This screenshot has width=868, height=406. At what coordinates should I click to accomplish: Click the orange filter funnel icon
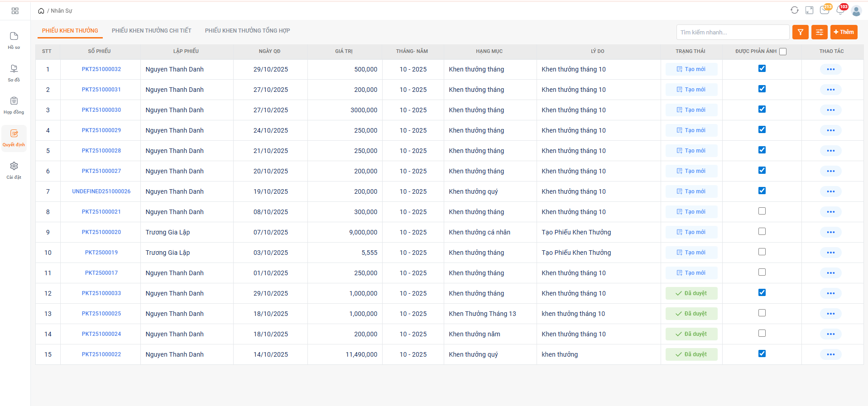coord(800,32)
